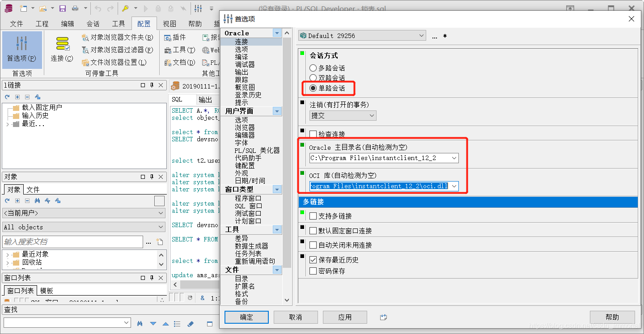Click new-document icon beside the search box
The image size is (644, 334).
(x=160, y=242)
